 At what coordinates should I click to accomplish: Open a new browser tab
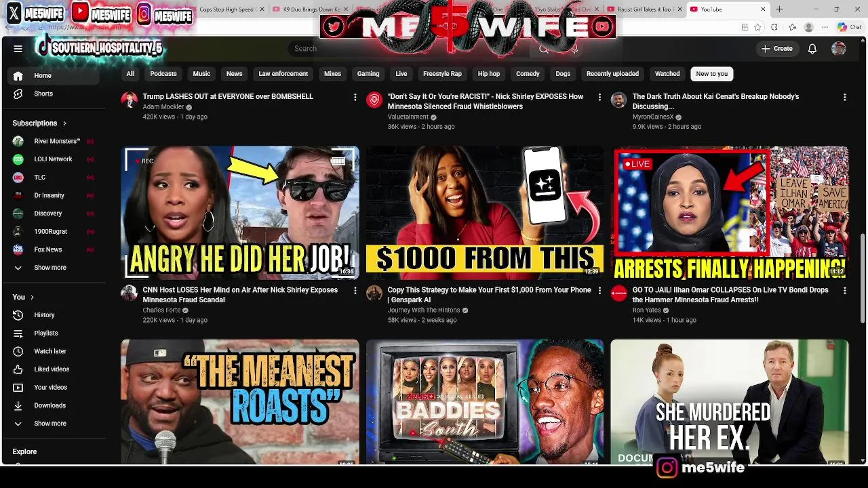[779, 9]
